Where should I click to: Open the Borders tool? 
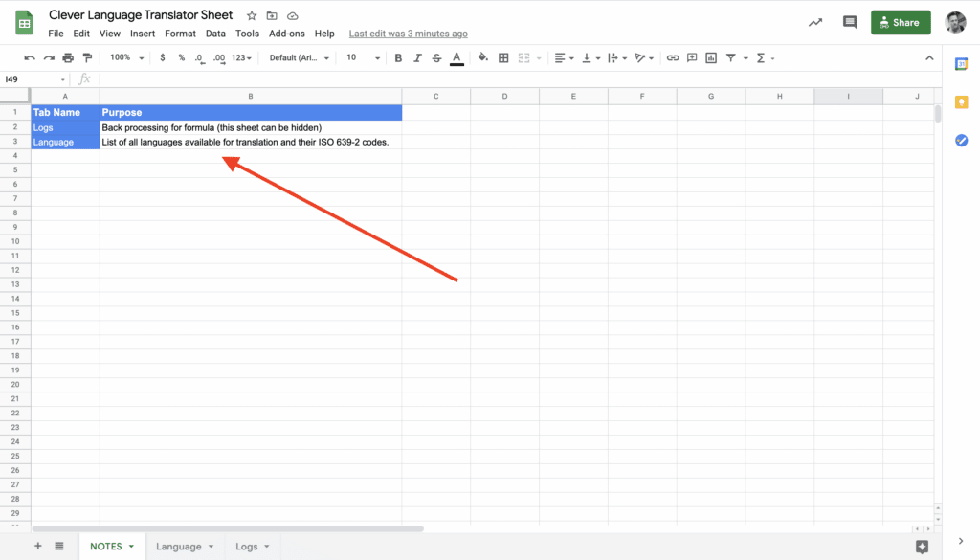pyautogui.click(x=503, y=58)
